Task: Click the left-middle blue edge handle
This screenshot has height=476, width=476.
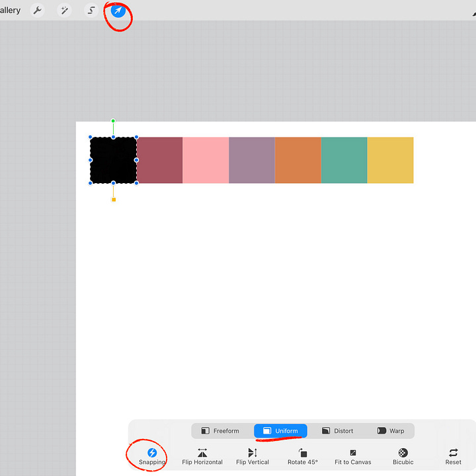Action: [x=90, y=160]
